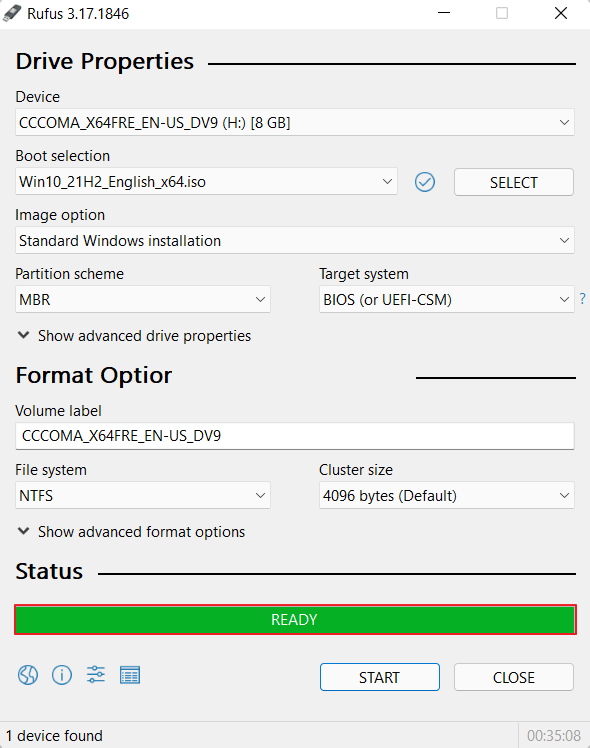Open the Cluster size dropdown

446,496
